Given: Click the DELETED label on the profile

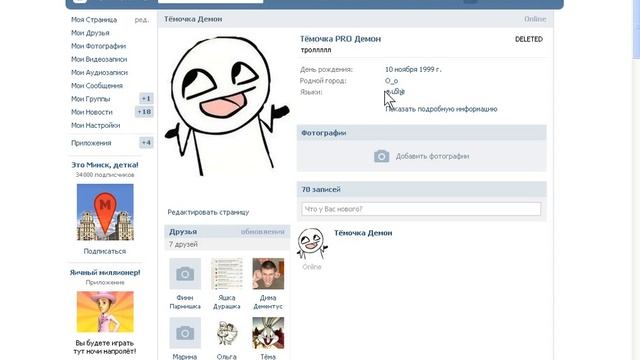Looking at the screenshot, I should pyautogui.click(x=529, y=39).
